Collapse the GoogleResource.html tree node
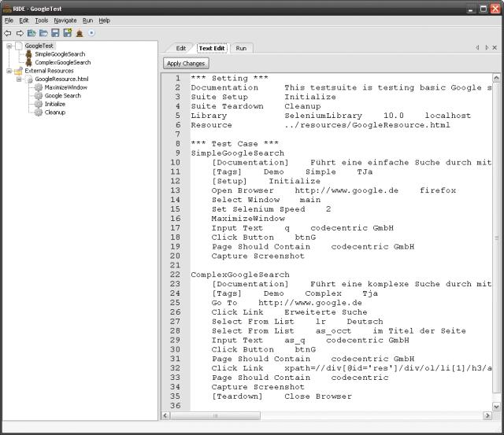Screen dimensions: 504x435 coord(19,79)
